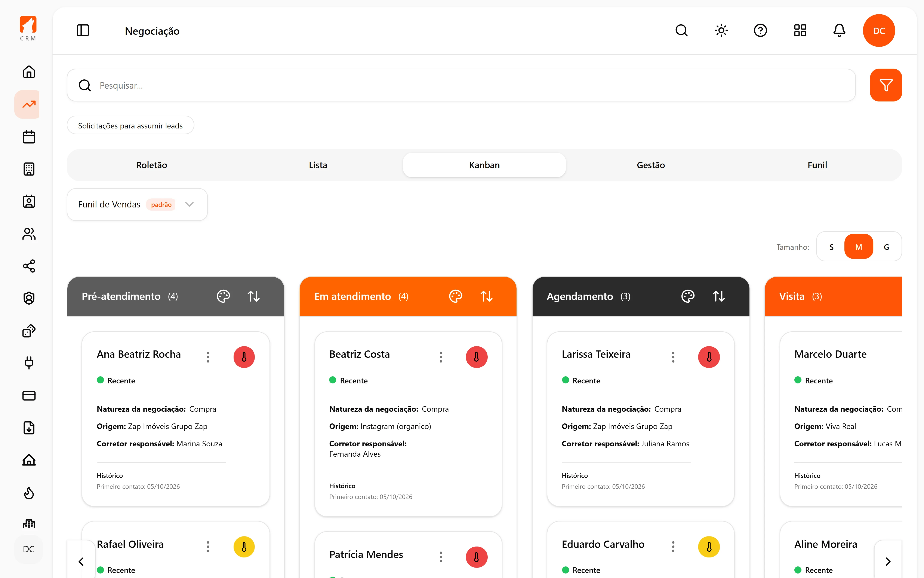The image size is (924, 578).
Task: Open Pré-atendimento column color palette
Action: tap(223, 296)
